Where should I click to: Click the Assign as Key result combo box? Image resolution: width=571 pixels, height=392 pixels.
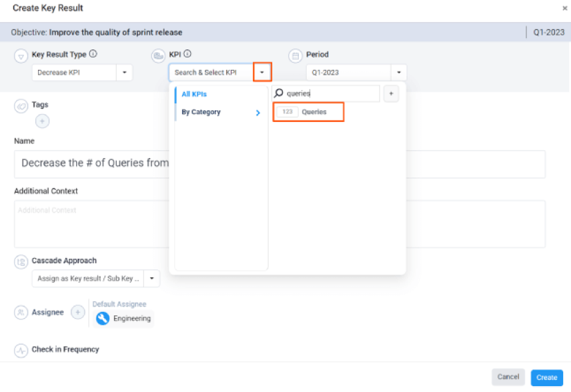[96, 279]
